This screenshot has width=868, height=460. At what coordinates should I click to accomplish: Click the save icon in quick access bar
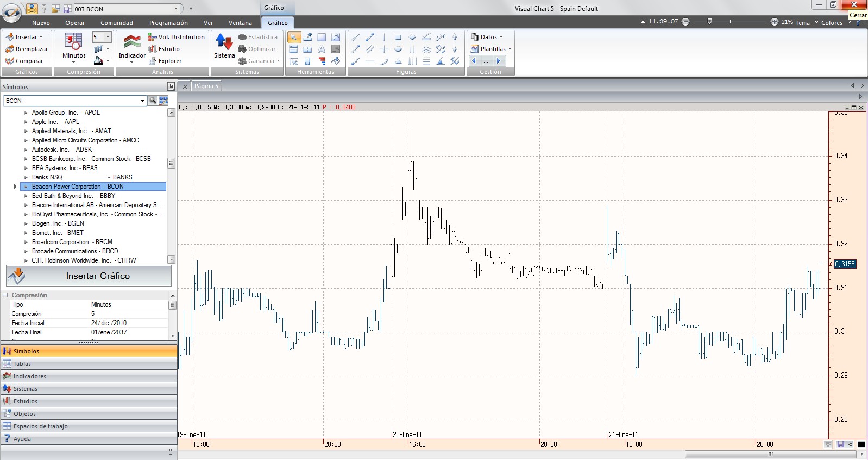tap(67, 9)
